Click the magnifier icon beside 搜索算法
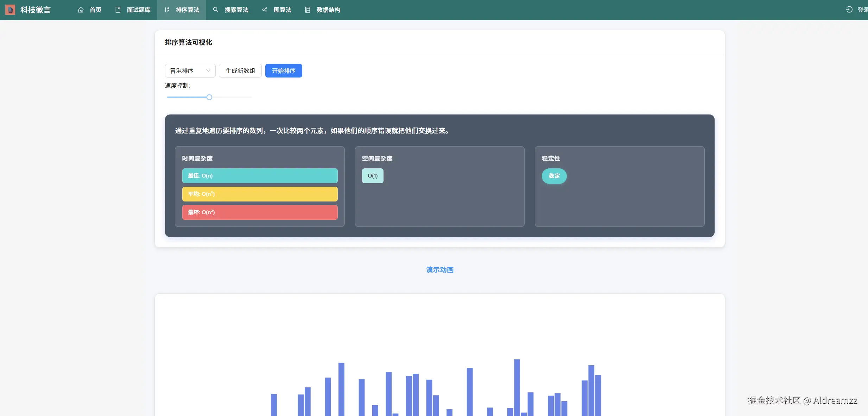This screenshot has width=868, height=416. point(216,10)
